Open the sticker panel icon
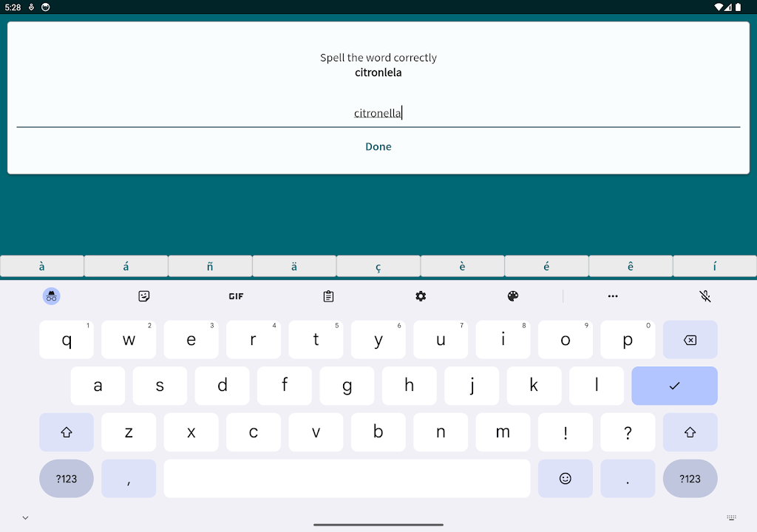The height and width of the screenshot is (532, 757). (144, 296)
